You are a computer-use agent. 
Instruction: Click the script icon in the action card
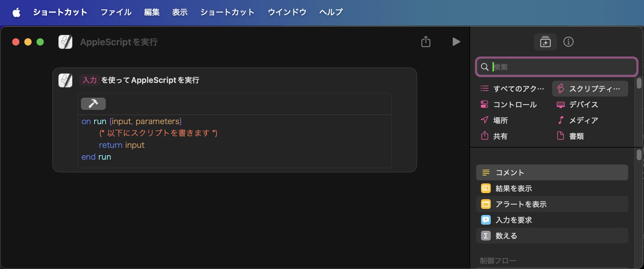pyautogui.click(x=65, y=80)
